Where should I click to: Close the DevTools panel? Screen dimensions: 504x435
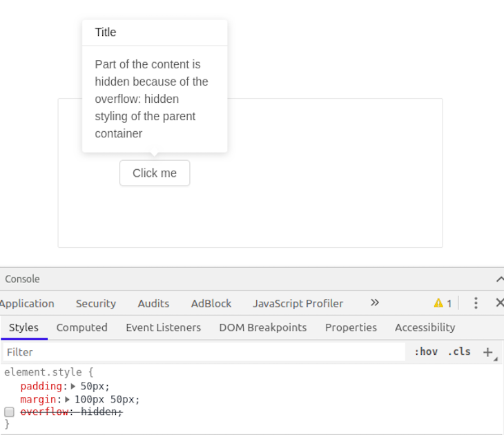point(499,303)
